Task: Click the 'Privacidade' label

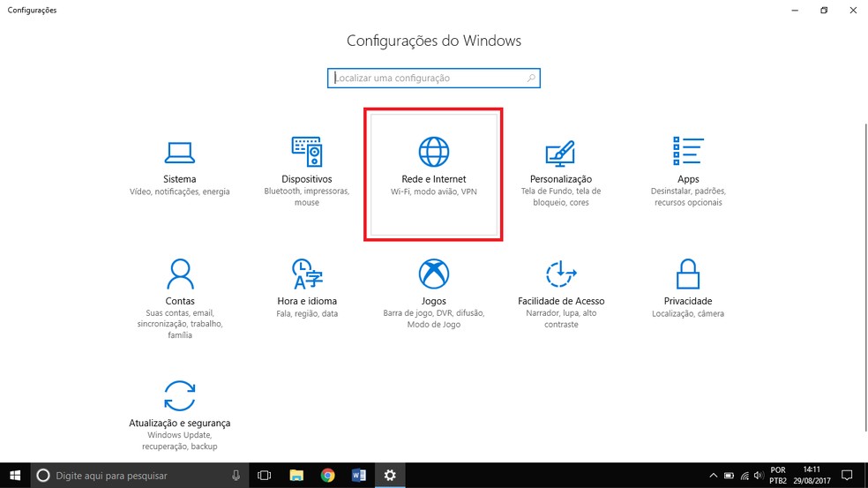Action: pos(688,301)
